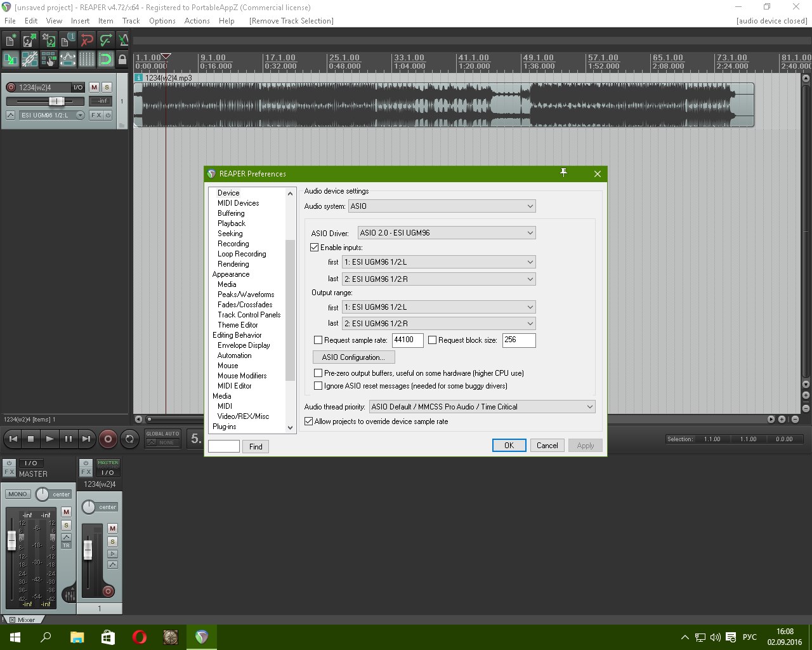Toggle MONO button on master channel
Viewport: 812px width, 650px height.
(x=18, y=494)
